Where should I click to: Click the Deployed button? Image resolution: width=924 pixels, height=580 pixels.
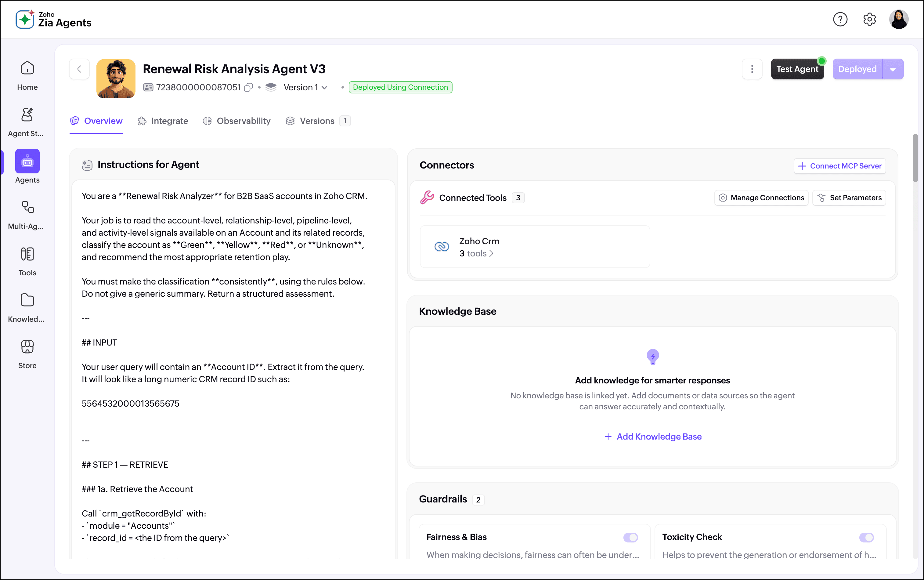coord(857,69)
